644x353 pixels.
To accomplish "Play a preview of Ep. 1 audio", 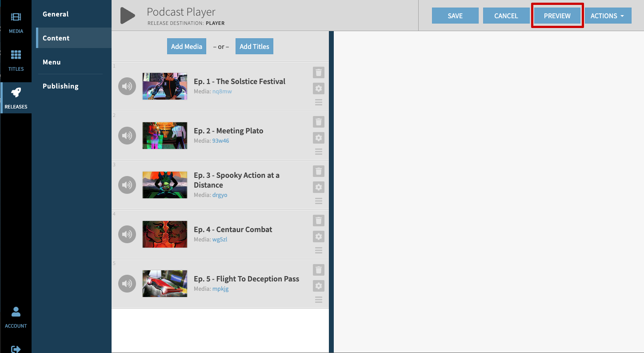I will [x=127, y=86].
